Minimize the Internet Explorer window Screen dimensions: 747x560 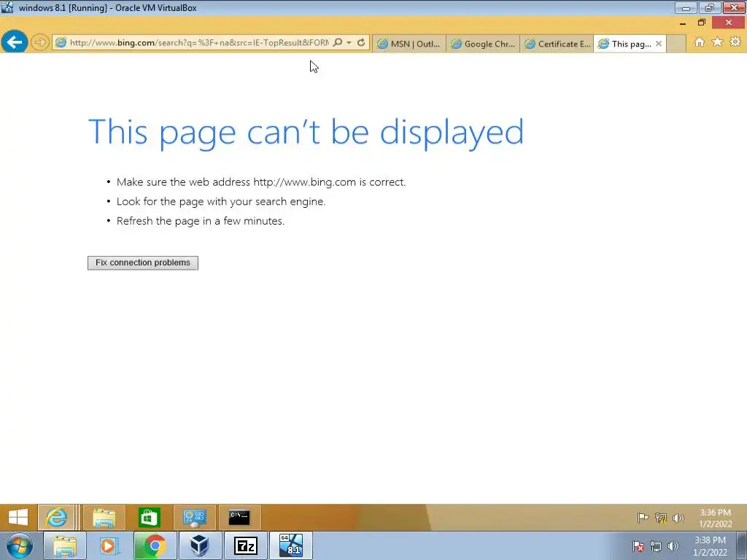point(683,23)
